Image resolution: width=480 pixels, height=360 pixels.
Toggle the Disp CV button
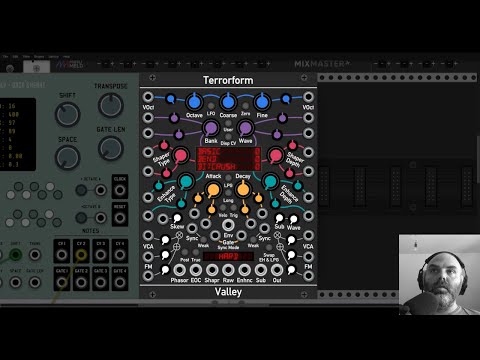click(228, 137)
